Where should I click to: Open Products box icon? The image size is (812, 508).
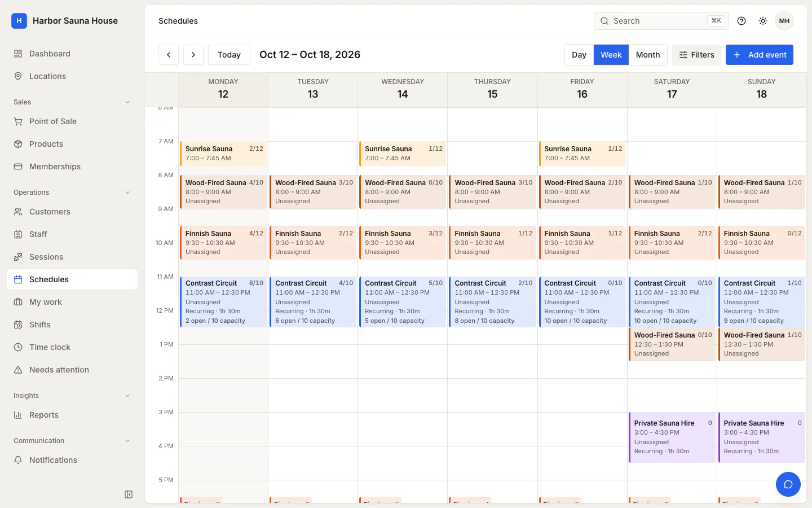(18, 144)
